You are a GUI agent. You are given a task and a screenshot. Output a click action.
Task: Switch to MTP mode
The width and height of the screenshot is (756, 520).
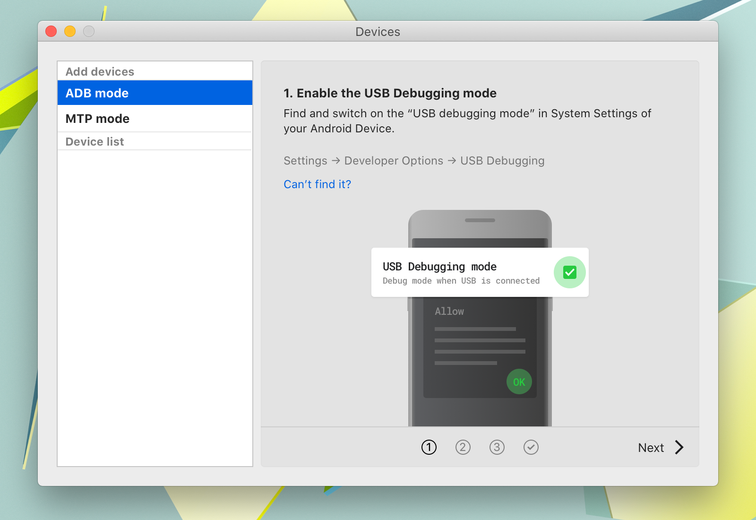155,119
